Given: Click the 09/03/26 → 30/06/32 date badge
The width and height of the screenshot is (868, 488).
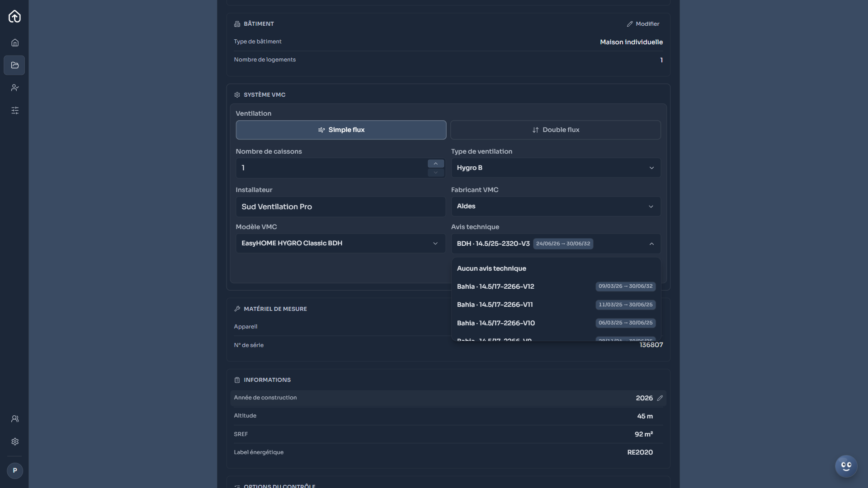Looking at the screenshot, I should click(625, 286).
